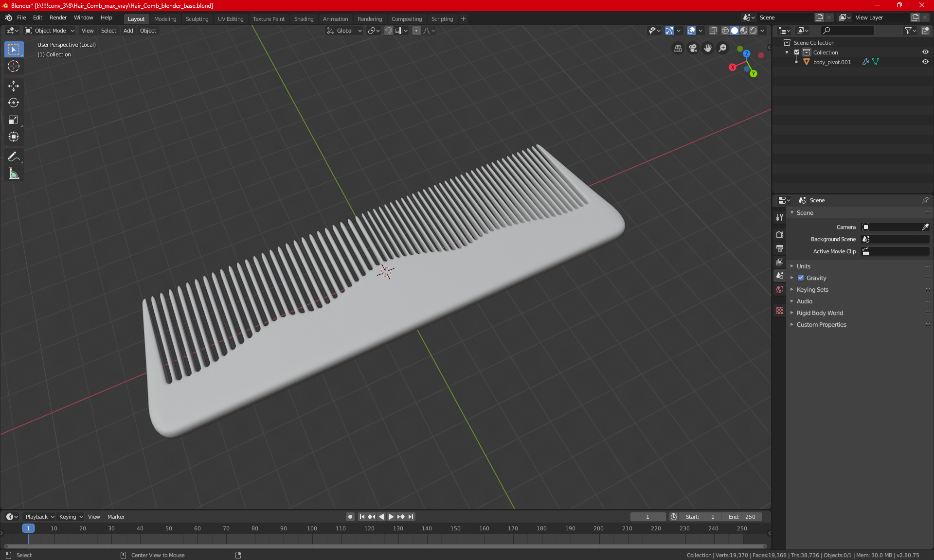Toggle auto keying record button
The width and height of the screenshot is (934, 560).
click(x=350, y=517)
